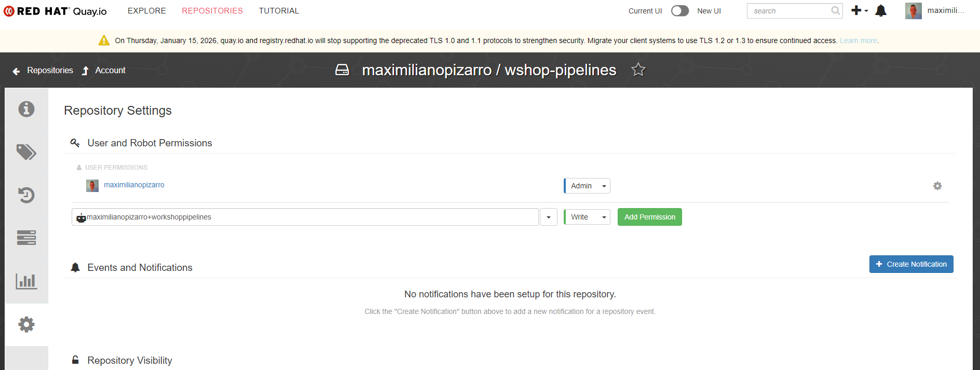Screen dimensions: 980x370
Task: Open the TUTORIAL menu item
Action: tap(279, 11)
